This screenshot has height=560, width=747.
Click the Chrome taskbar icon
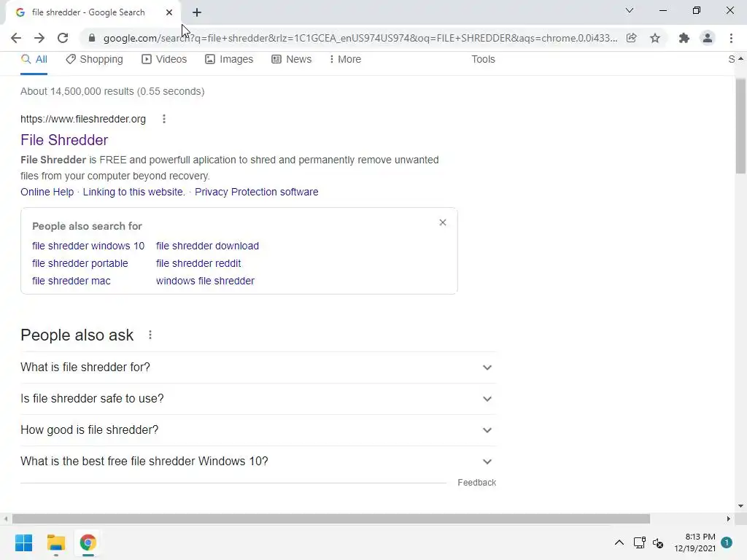88,542
